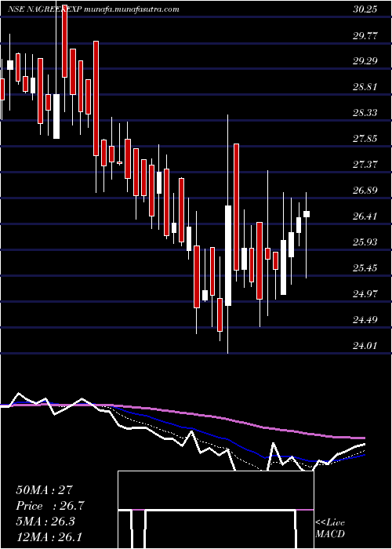Select the 24.49 price axis label
The width and height of the screenshot is (392, 549).
365,320
